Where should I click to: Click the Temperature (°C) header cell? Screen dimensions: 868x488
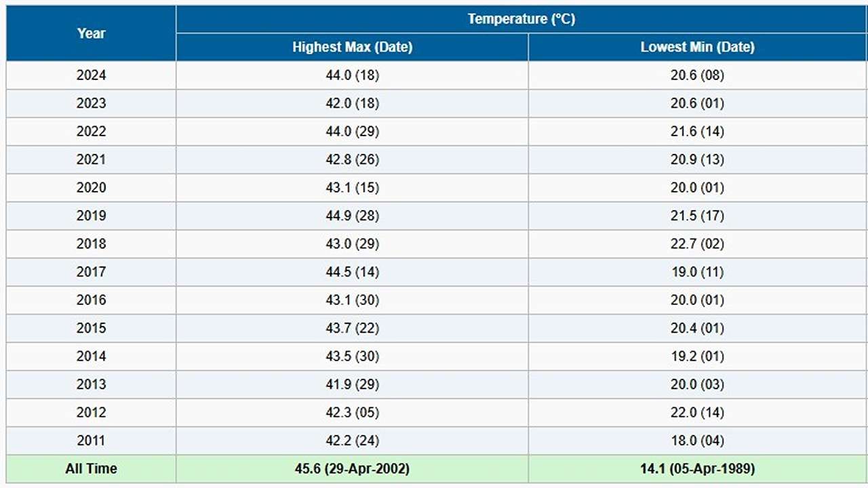pos(521,19)
